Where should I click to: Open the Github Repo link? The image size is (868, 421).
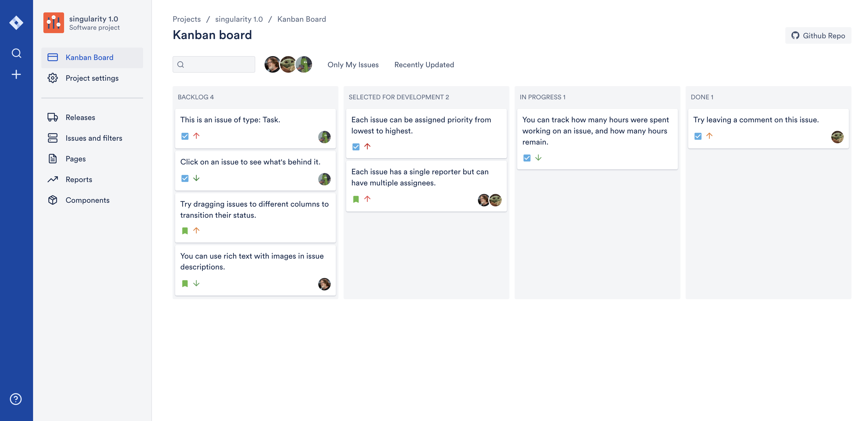(818, 36)
